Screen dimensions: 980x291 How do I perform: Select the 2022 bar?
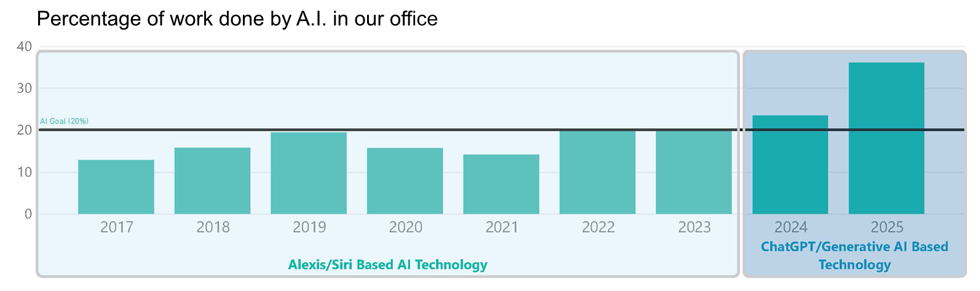[597, 172]
